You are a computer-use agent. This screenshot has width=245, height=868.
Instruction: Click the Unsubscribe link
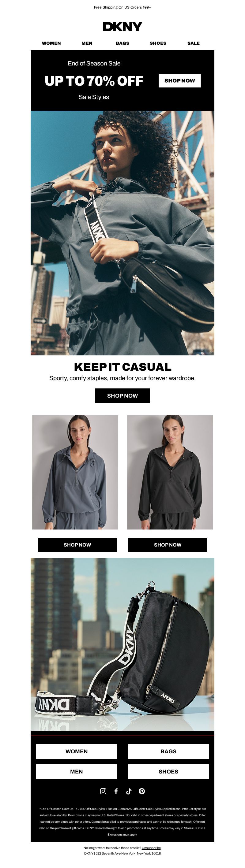pos(151,848)
